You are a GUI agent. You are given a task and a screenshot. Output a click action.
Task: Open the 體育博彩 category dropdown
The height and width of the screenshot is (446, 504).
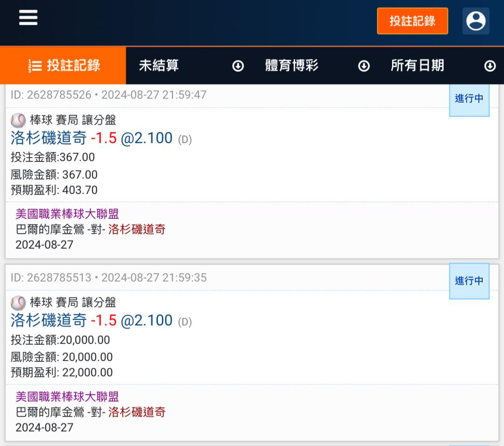(315, 66)
